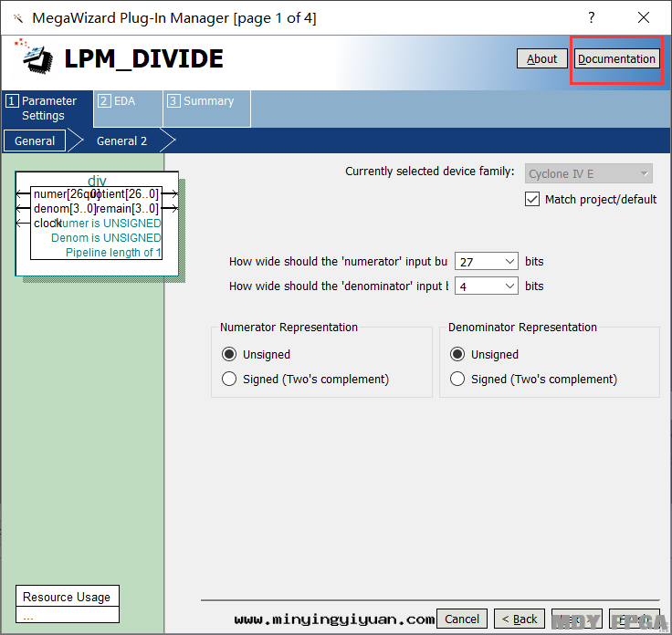
Task: Select the Parameter Settings tab
Action: pos(48,108)
